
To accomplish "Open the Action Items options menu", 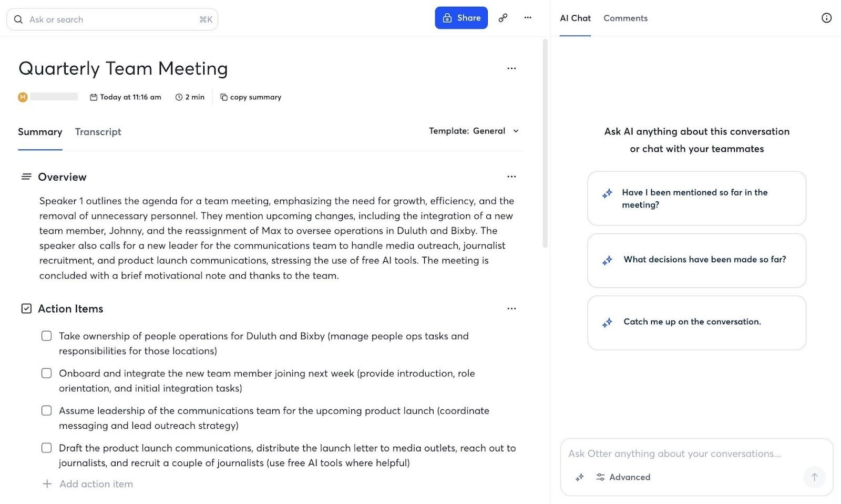I will [511, 308].
